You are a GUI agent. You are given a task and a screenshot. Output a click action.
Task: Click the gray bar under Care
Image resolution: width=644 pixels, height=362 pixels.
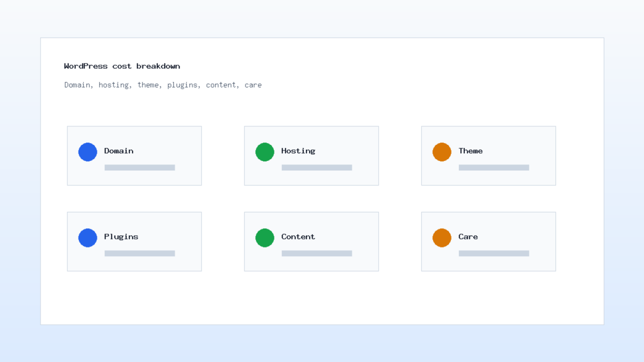pyautogui.click(x=494, y=253)
